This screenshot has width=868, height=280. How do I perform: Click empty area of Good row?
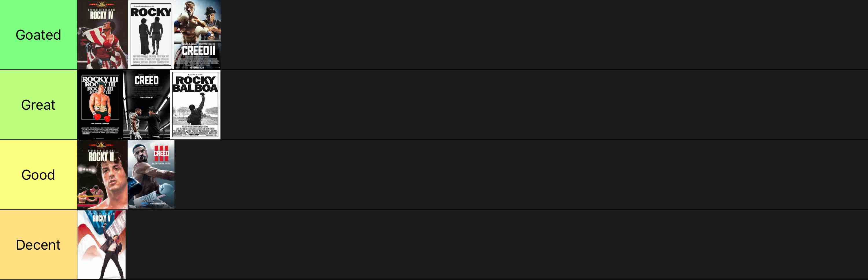tap(521, 175)
